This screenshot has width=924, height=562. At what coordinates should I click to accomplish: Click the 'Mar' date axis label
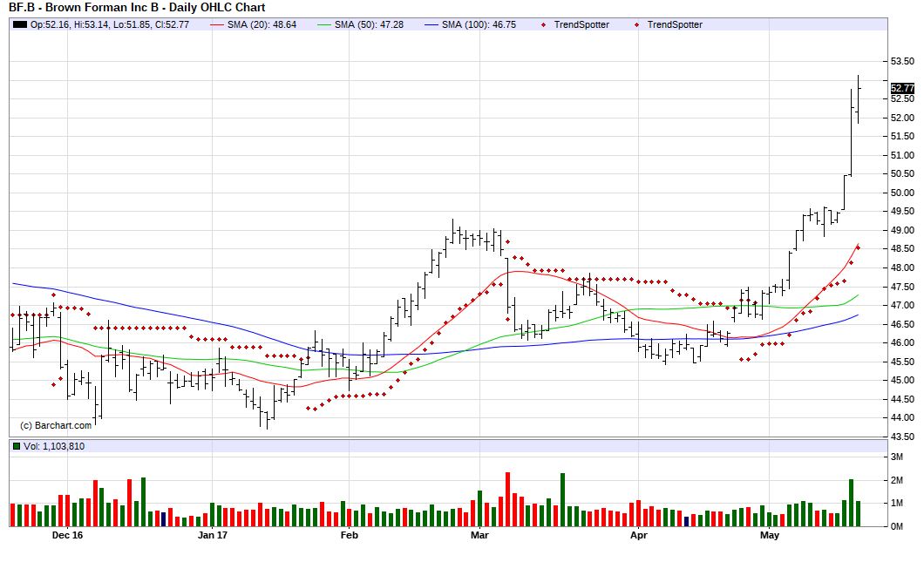tap(479, 536)
